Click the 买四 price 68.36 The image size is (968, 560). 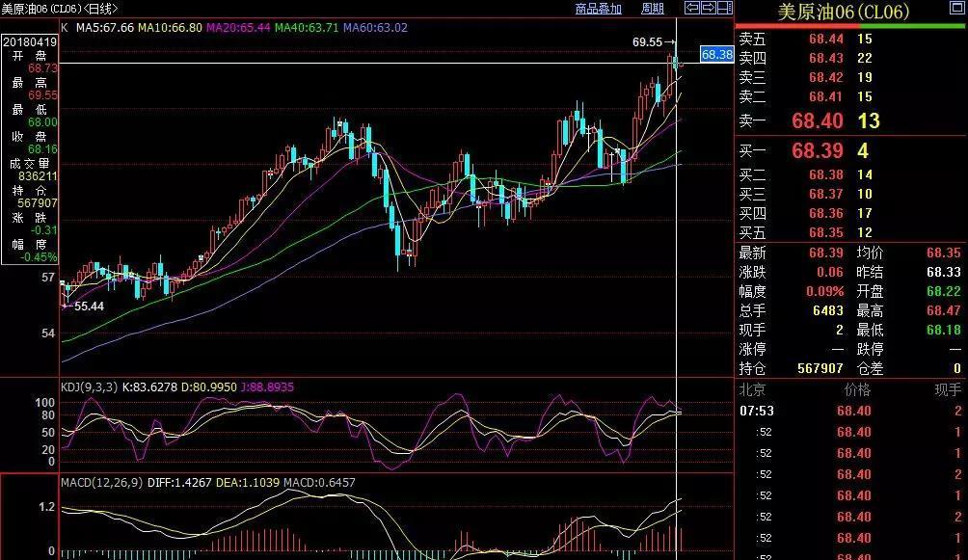click(x=826, y=213)
